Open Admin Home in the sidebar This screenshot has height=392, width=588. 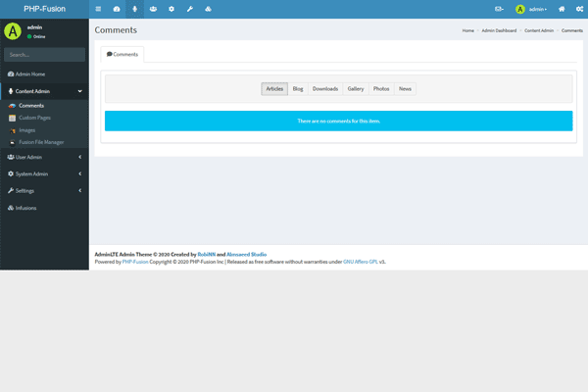pos(44,74)
